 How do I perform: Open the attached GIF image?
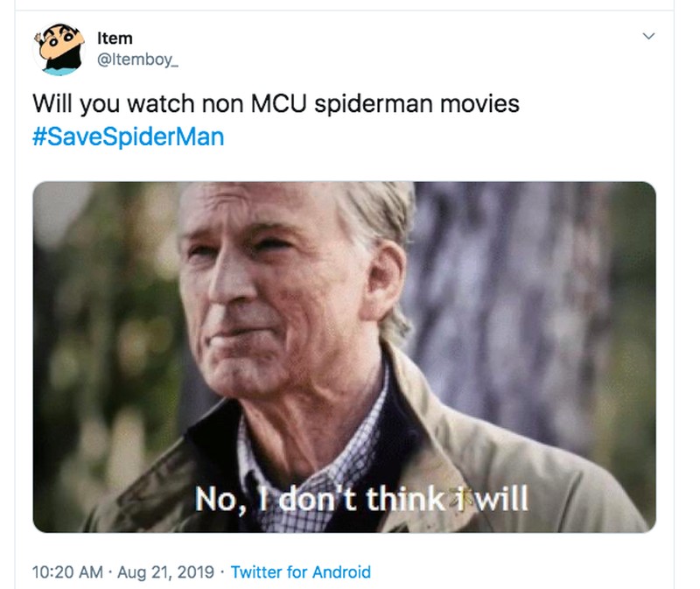tap(344, 356)
